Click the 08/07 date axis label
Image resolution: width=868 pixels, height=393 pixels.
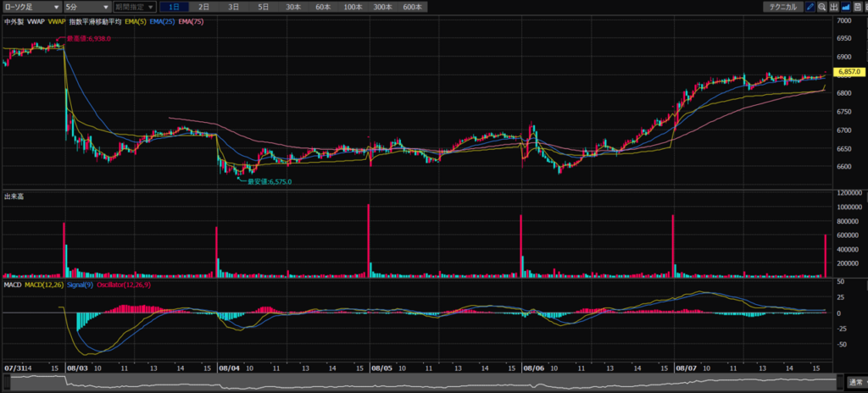click(x=685, y=368)
